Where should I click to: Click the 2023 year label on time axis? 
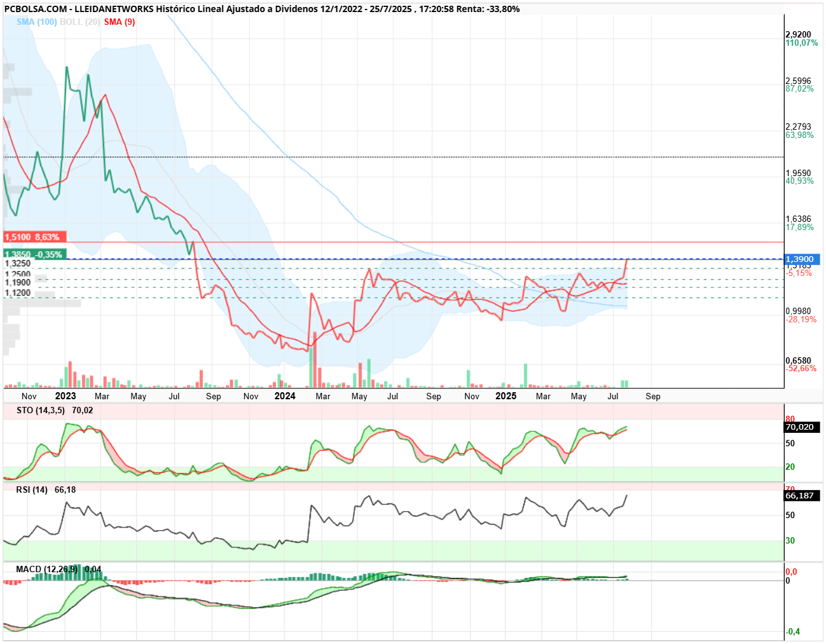tap(65, 396)
